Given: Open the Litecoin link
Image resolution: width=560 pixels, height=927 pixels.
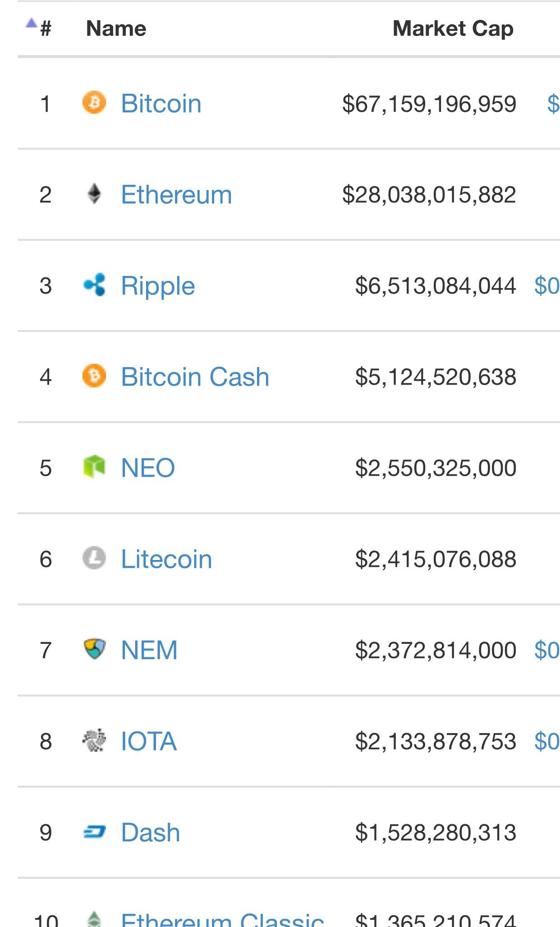Looking at the screenshot, I should coord(166,559).
